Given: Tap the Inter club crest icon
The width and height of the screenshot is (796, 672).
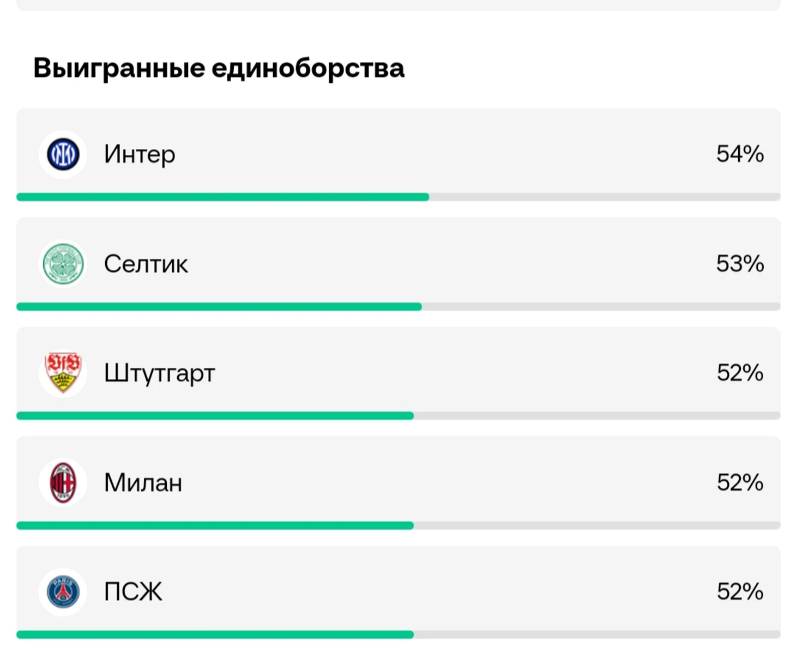Looking at the screenshot, I should coord(63,154).
